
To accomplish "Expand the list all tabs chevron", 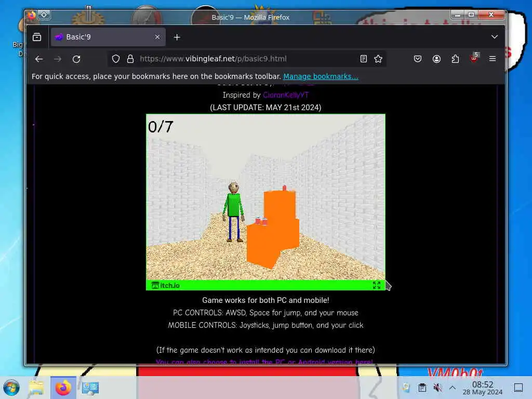I will point(495,37).
